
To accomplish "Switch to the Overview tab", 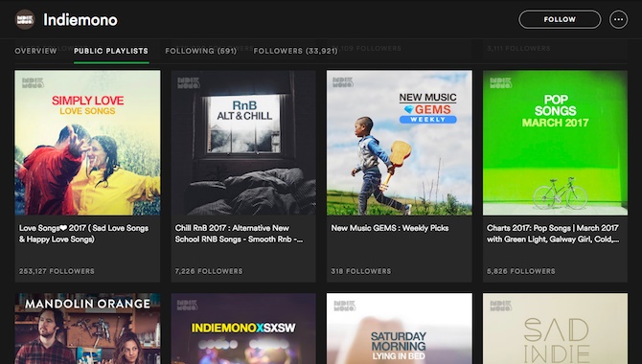I will coord(36,51).
